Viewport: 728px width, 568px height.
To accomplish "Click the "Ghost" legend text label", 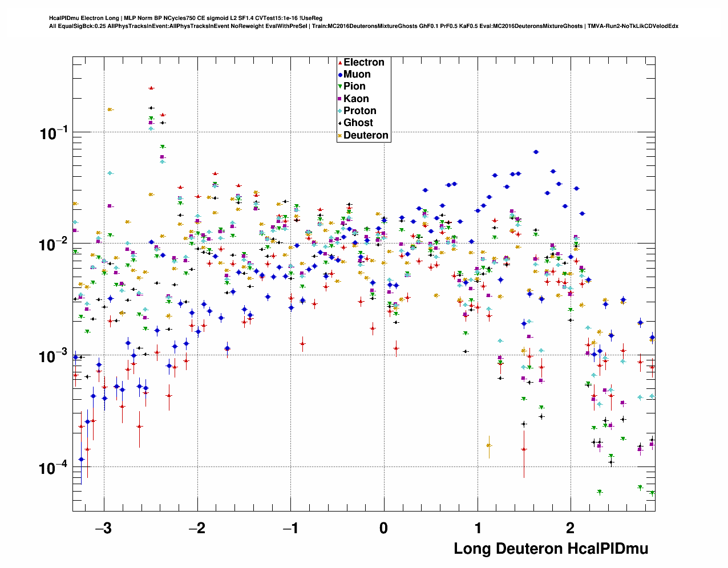I will 358,123.
